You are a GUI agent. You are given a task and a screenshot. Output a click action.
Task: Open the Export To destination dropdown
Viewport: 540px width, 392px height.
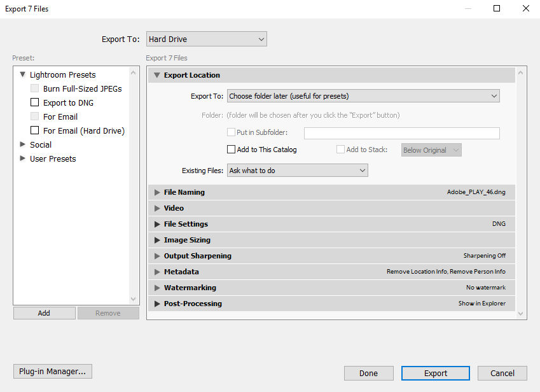click(x=363, y=95)
